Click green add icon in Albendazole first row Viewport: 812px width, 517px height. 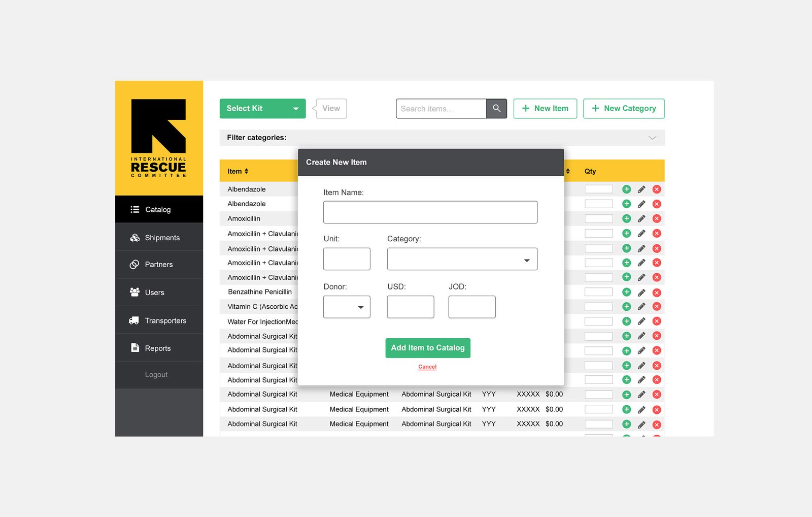(626, 189)
